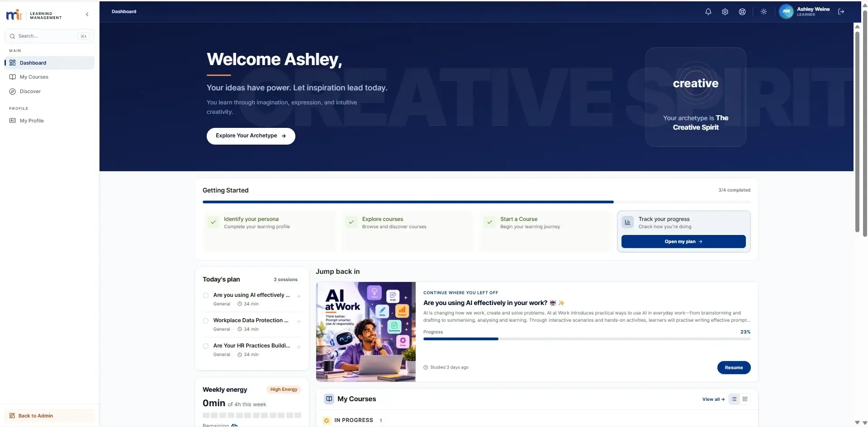The width and height of the screenshot is (868, 427).
Task: Open arrow next to Are Your HR Practices
Action: click(299, 347)
